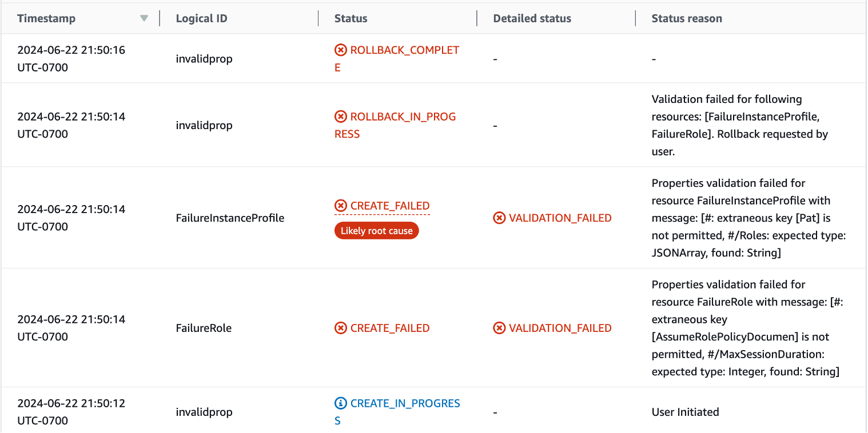Click the Detailed status column header
The width and height of the screenshot is (868, 433).
532,18
